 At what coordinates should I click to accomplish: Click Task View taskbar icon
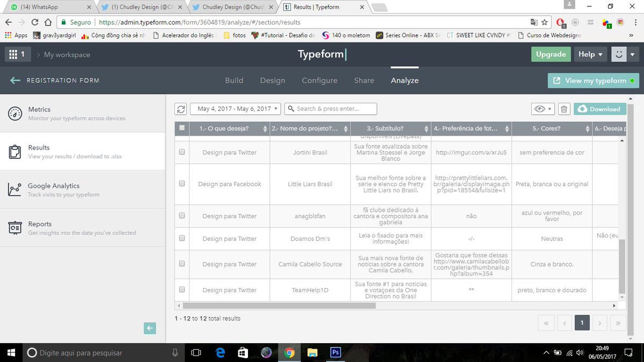coord(196,352)
